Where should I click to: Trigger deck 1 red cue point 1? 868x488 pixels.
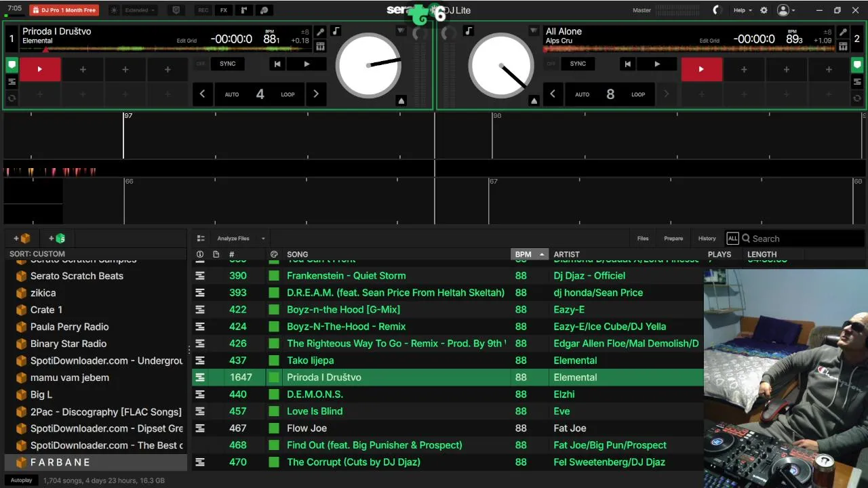(40, 69)
